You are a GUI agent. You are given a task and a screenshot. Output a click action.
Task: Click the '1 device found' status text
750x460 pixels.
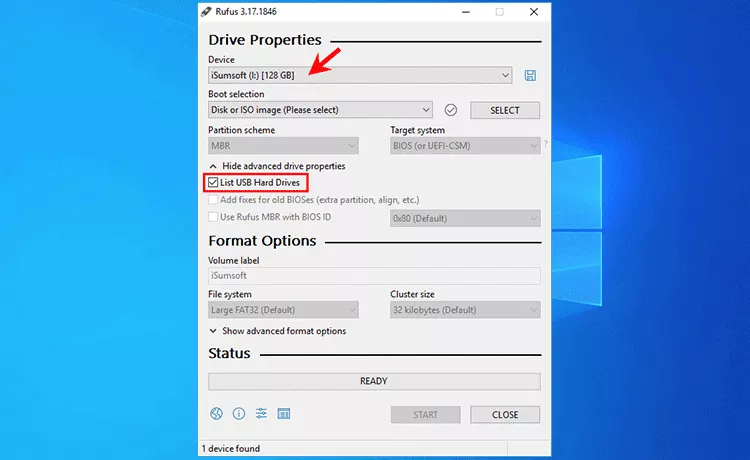[231, 449]
